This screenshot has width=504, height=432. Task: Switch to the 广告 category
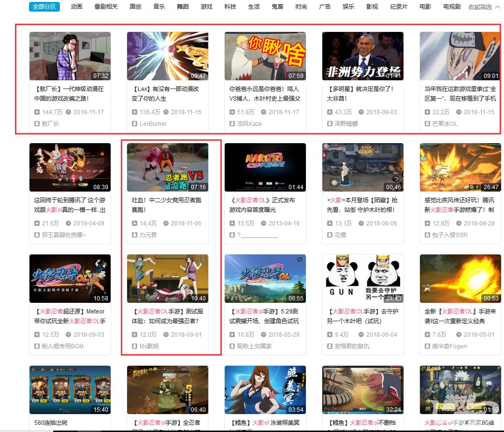tap(325, 6)
